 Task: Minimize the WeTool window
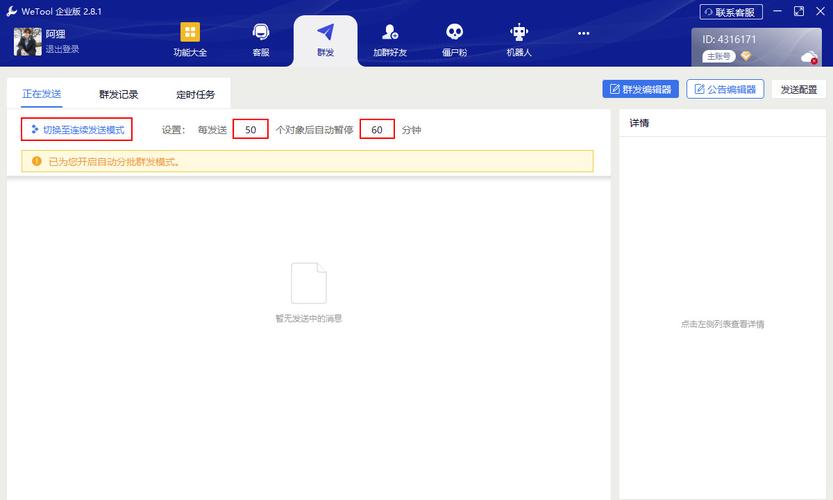pyautogui.click(x=777, y=11)
